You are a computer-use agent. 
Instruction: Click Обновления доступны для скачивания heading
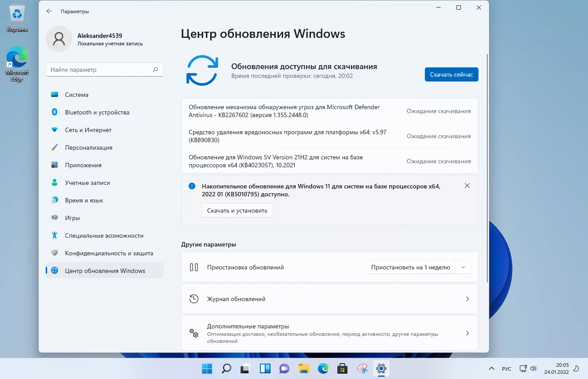304,66
